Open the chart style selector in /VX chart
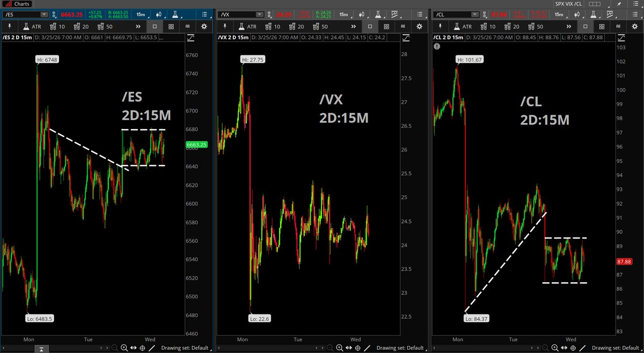Screen dimensions: 644x353 click(362, 14)
